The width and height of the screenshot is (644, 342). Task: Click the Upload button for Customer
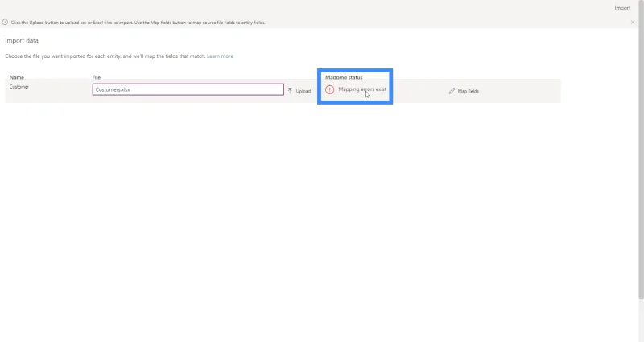click(299, 91)
